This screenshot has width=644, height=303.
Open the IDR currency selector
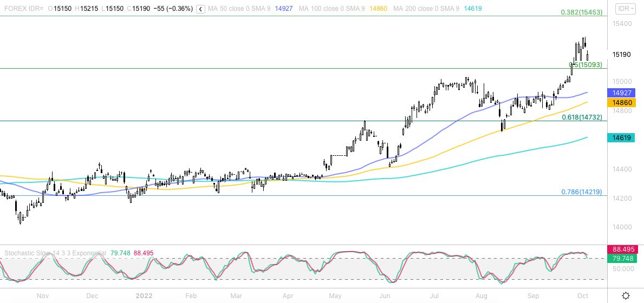pyautogui.click(x=626, y=9)
